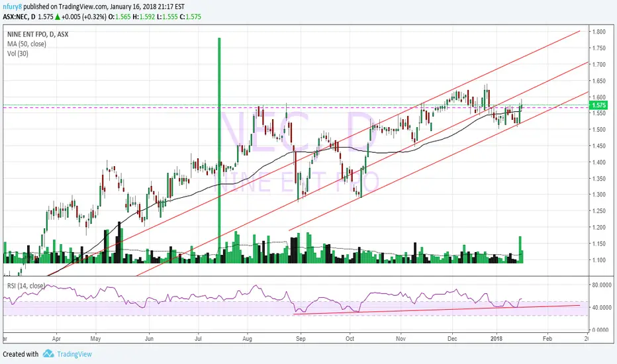Click the 1.700 price axis label
Image resolution: width=617 pixels, height=364 pixels.
(598, 65)
